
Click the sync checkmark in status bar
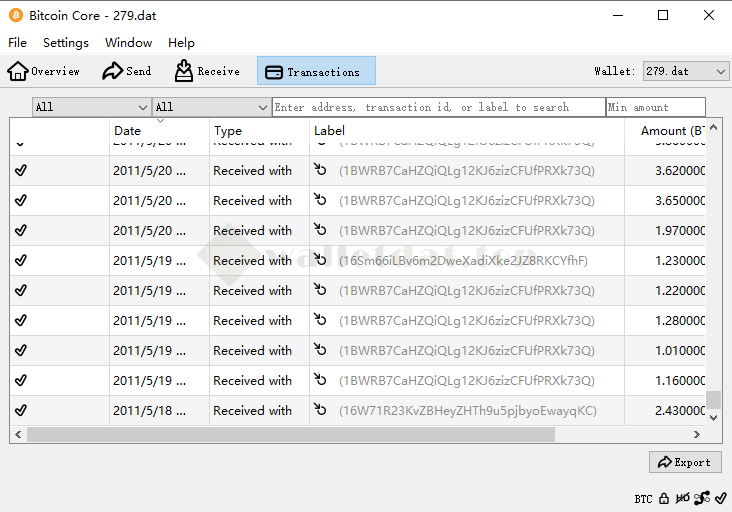pyautogui.click(x=720, y=498)
